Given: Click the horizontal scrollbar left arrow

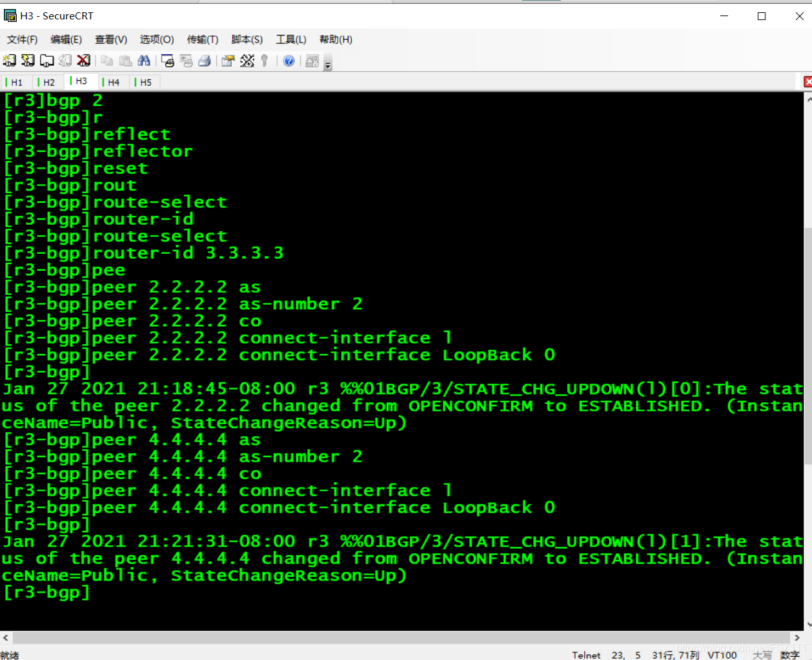Looking at the screenshot, I should 6,637.
